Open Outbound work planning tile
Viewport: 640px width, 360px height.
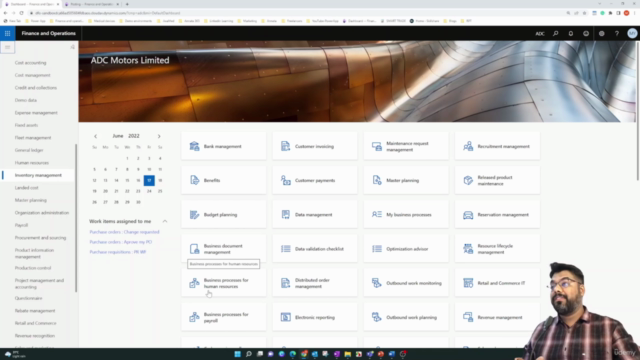[x=406, y=317]
